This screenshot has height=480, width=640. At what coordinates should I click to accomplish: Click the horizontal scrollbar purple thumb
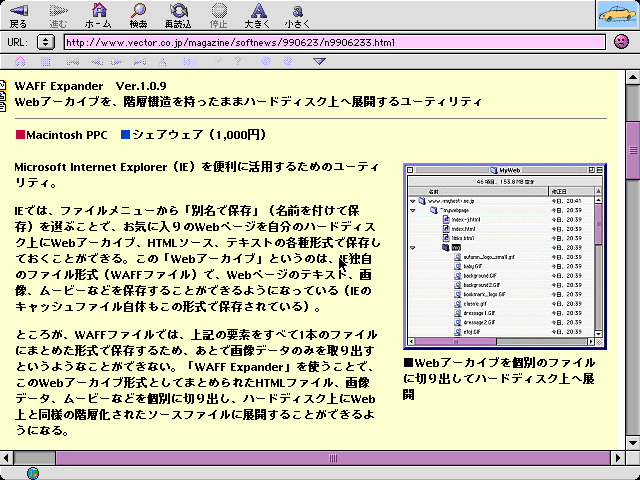[333, 458]
